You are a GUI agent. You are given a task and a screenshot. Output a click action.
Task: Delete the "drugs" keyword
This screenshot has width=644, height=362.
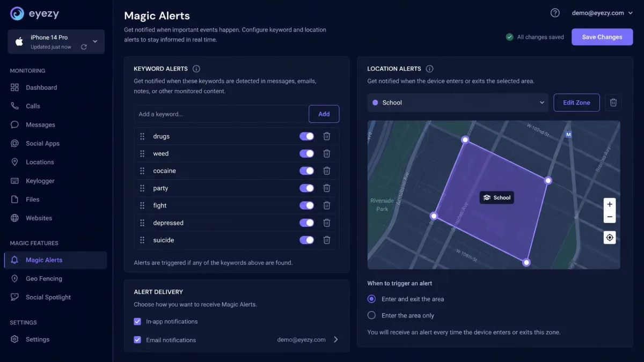click(x=326, y=136)
